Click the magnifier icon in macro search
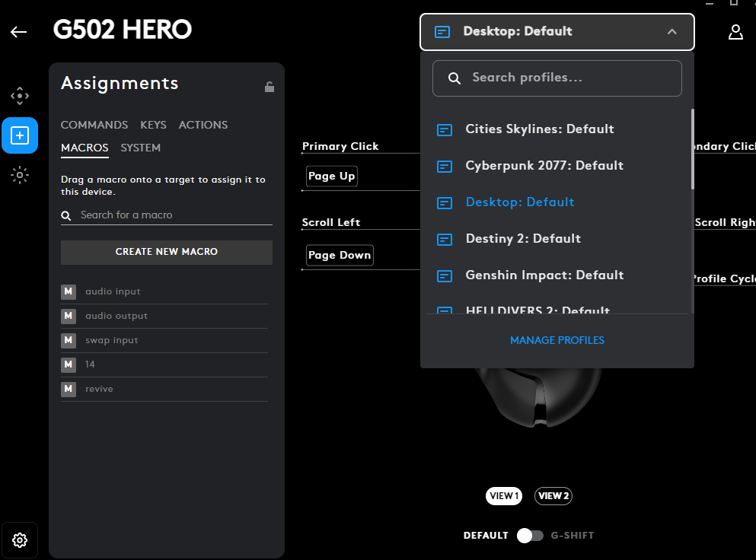 pyautogui.click(x=66, y=215)
